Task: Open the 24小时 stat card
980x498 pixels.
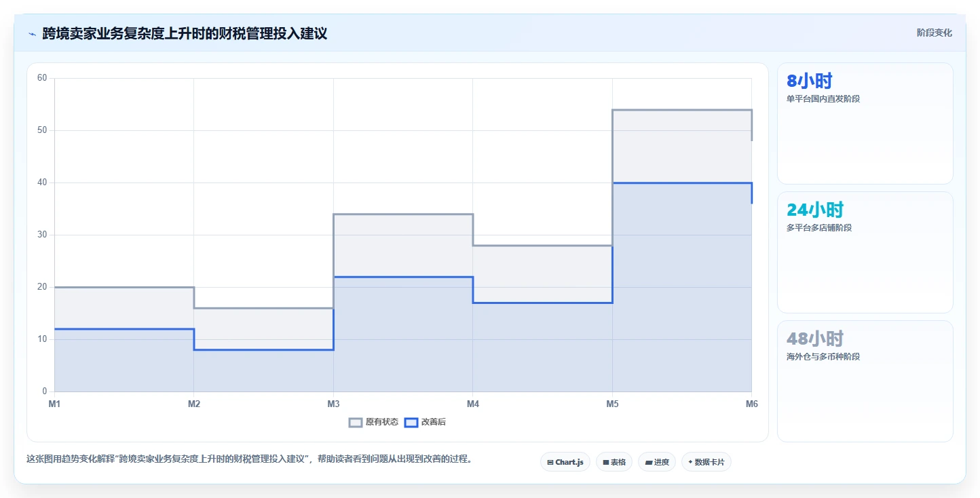Action: (865, 252)
